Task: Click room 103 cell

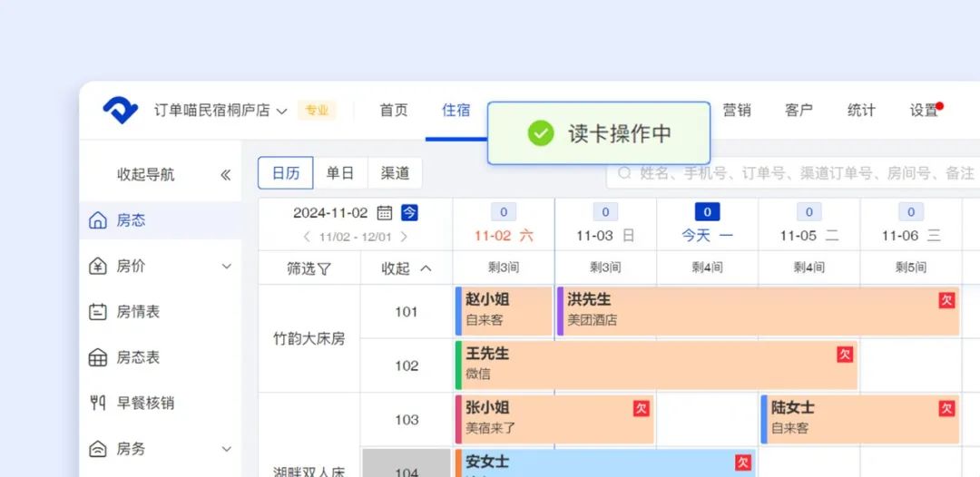Action: point(407,420)
